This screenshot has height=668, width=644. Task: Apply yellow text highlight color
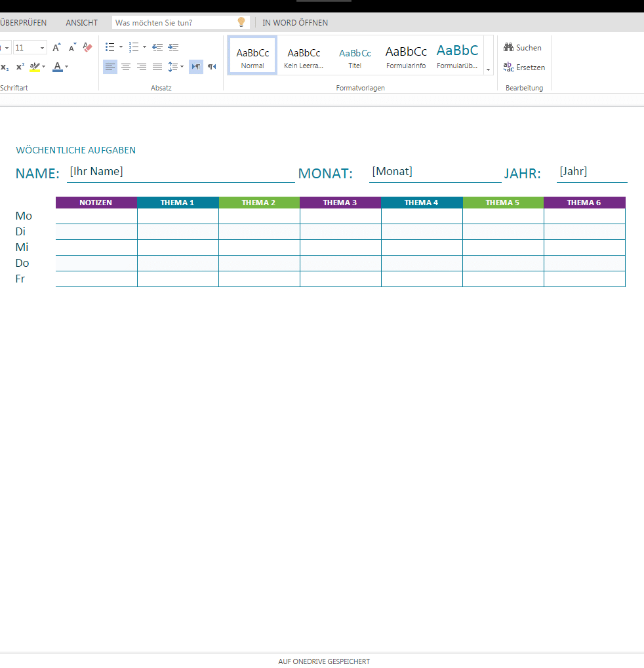click(35, 67)
